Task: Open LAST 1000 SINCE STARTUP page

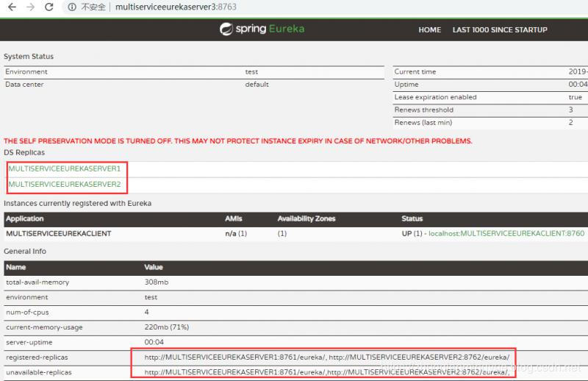Action: point(500,29)
